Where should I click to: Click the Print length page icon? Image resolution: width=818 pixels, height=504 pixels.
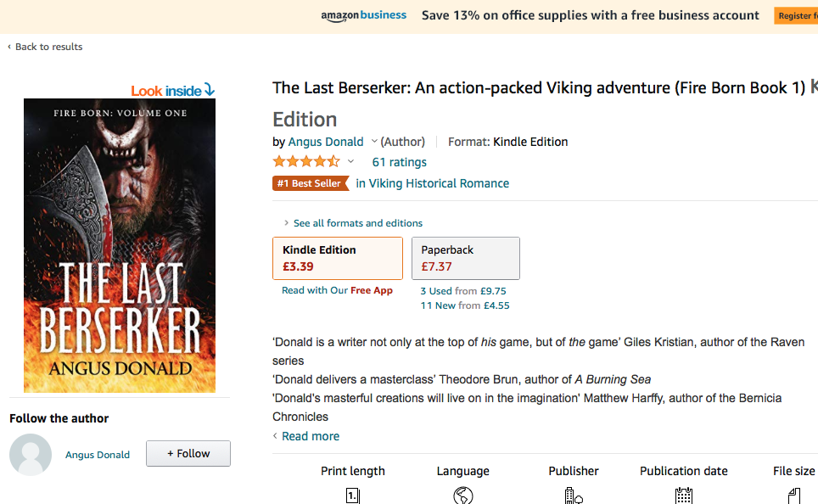(353, 496)
